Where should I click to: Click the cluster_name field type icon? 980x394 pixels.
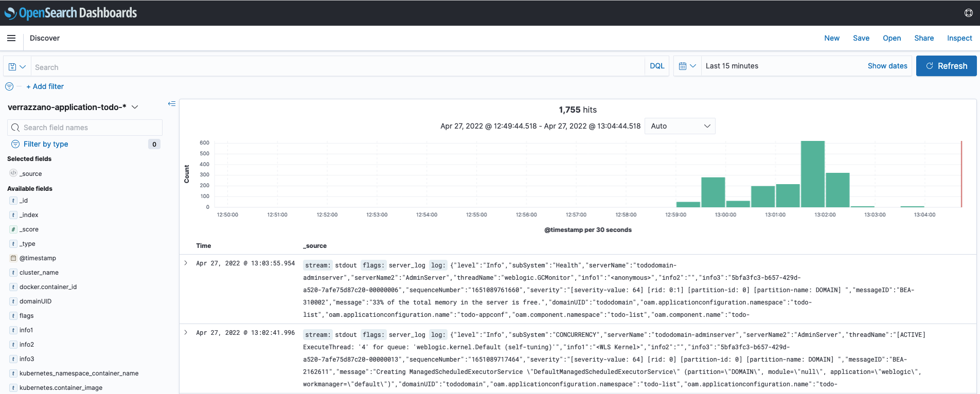[13, 273]
